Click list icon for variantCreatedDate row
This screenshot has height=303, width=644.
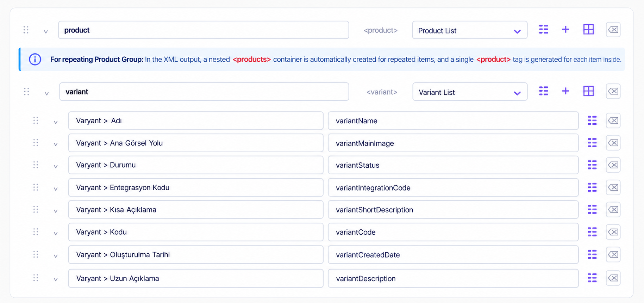(592, 254)
